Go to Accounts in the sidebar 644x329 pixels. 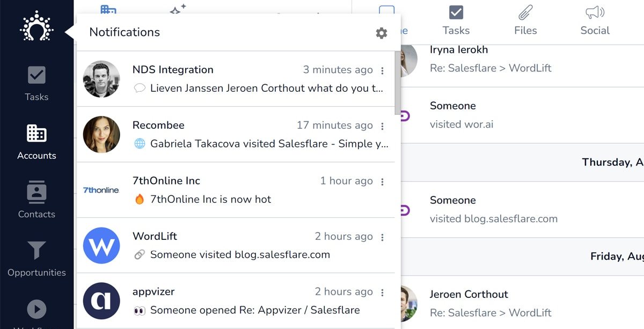tap(36, 142)
